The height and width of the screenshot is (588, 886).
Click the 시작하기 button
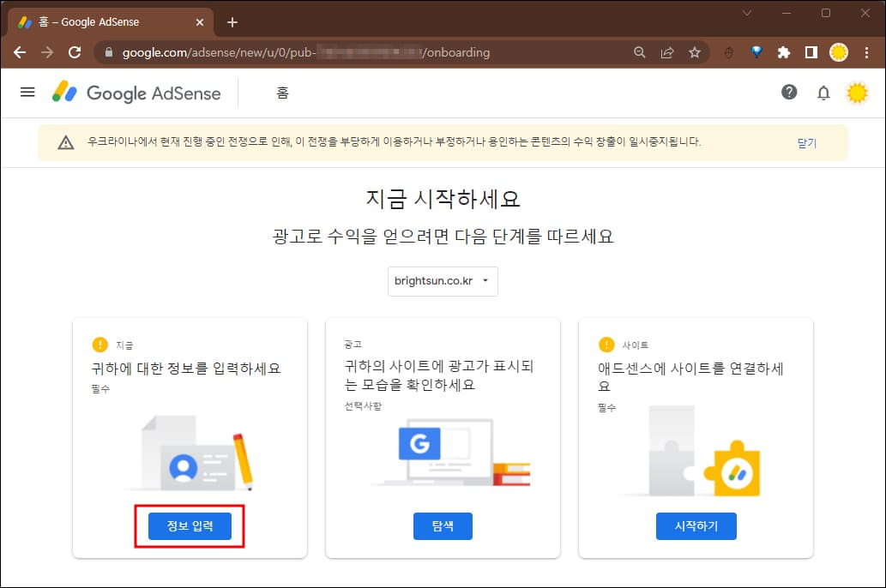coord(696,526)
